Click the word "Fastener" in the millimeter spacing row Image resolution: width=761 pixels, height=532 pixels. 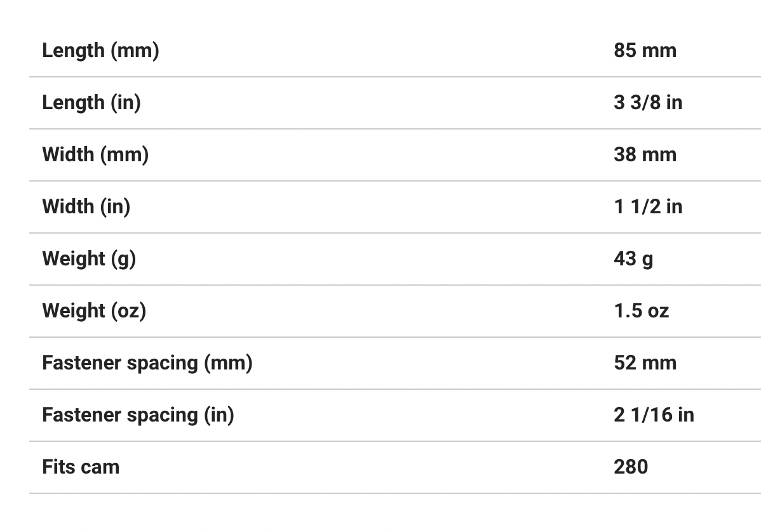pyautogui.click(x=81, y=362)
